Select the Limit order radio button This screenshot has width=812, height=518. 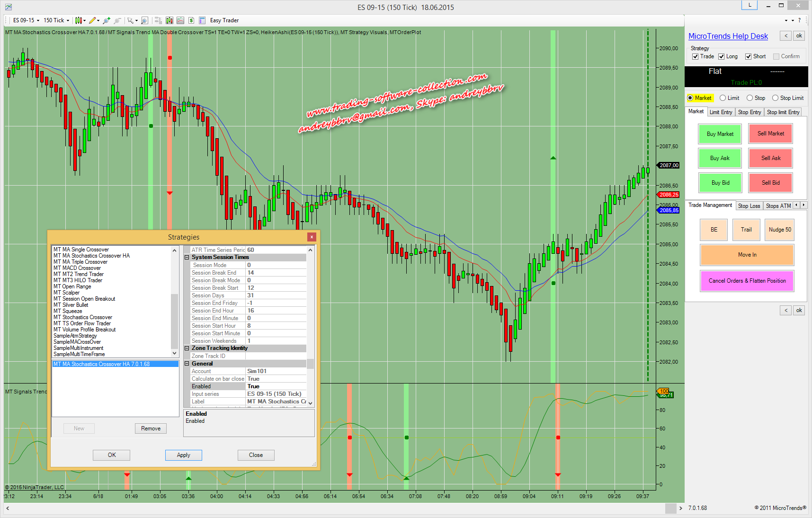(x=723, y=98)
